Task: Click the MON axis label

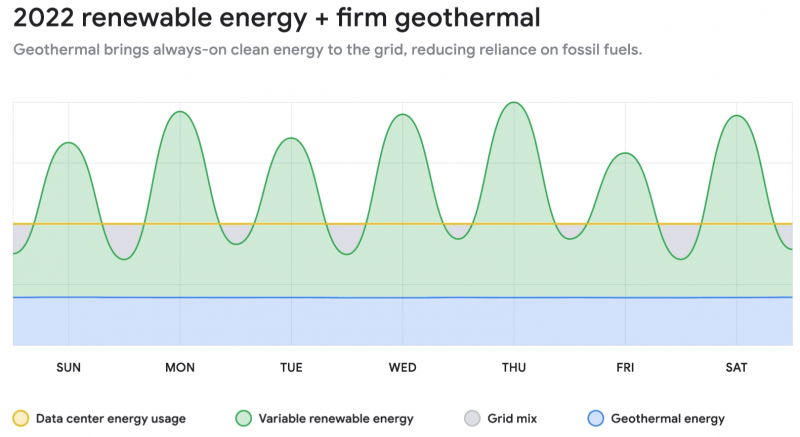Action: [x=180, y=368]
